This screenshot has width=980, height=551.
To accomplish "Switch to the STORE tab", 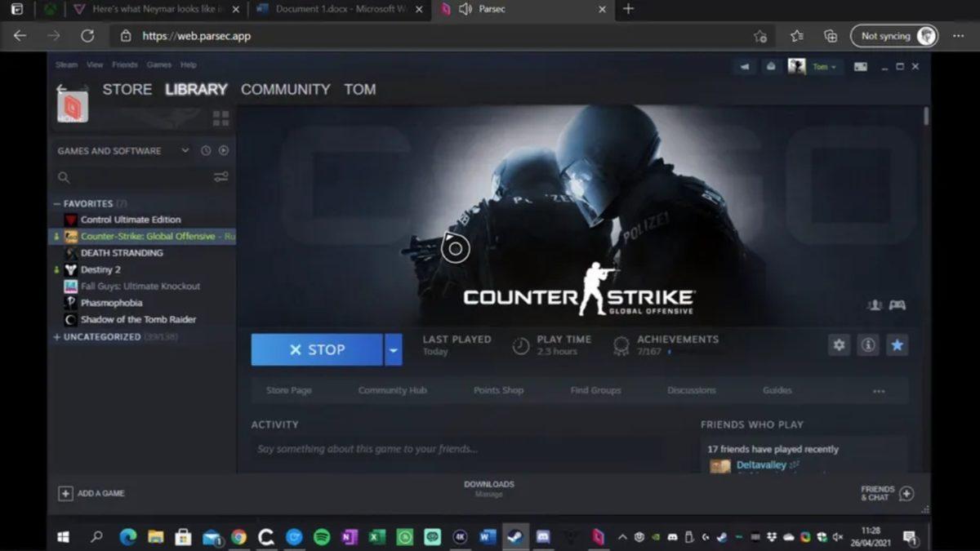I will pos(127,90).
